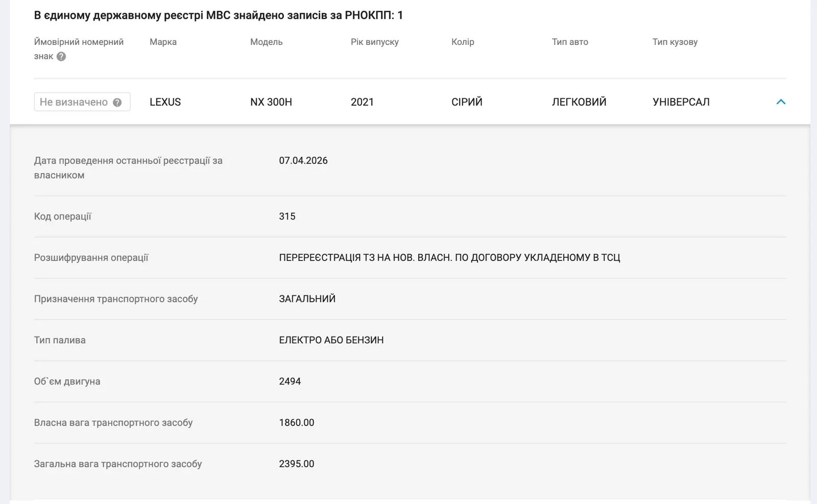Click the СІРИЙ color value
The height and width of the screenshot is (504, 817).
click(467, 102)
